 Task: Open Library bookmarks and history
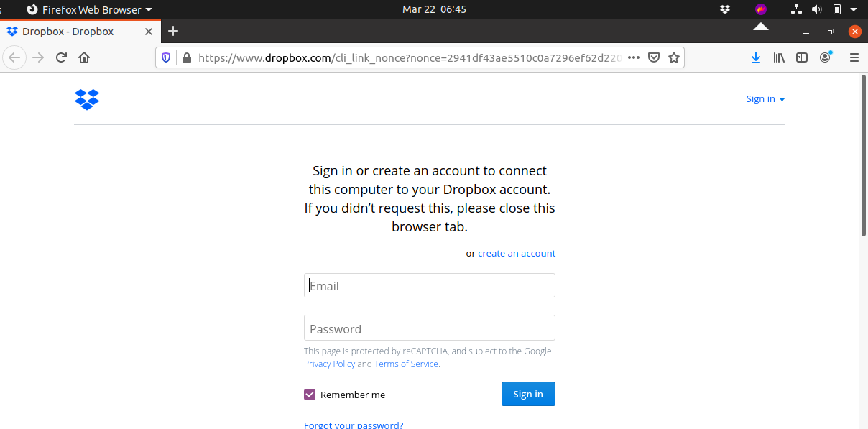pyautogui.click(x=779, y=58)
